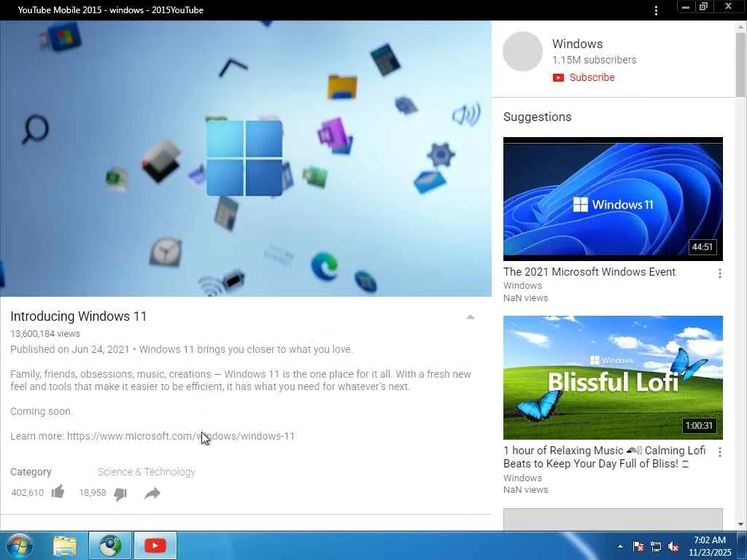Click the 402,610 likes count

pos(27,492)
